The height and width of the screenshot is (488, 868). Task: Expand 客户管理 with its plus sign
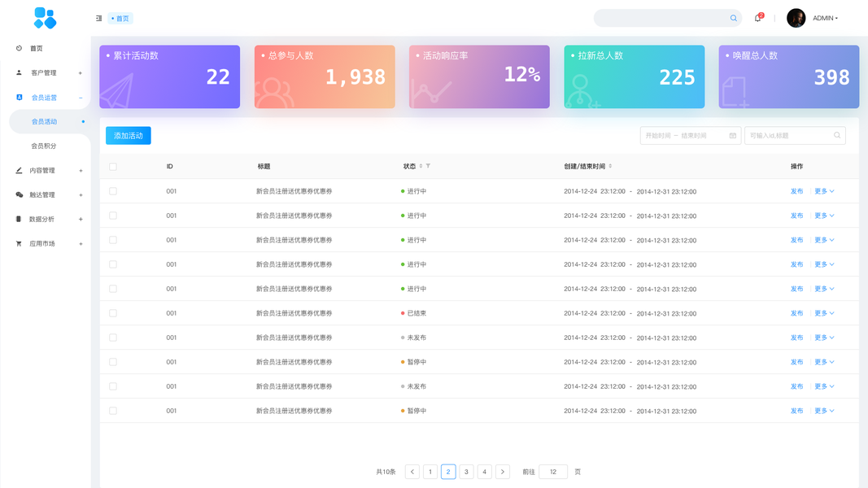pyautogui.click(x=81, y=73)
